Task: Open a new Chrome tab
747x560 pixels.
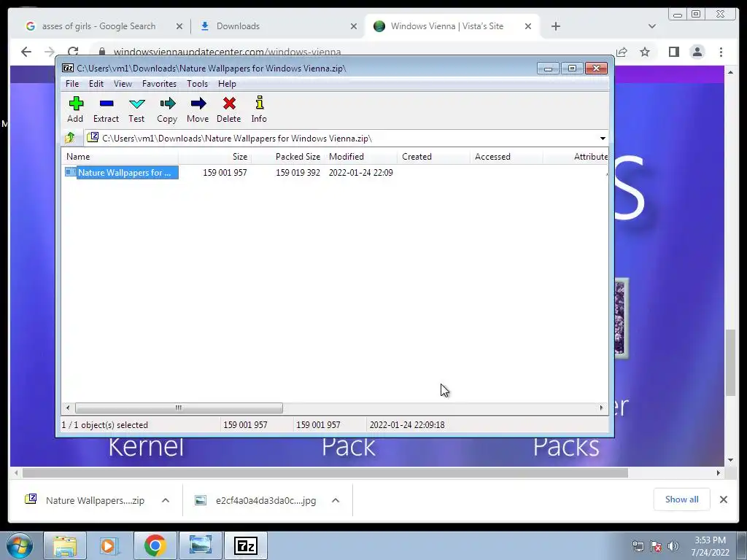Action: [555, 27]
